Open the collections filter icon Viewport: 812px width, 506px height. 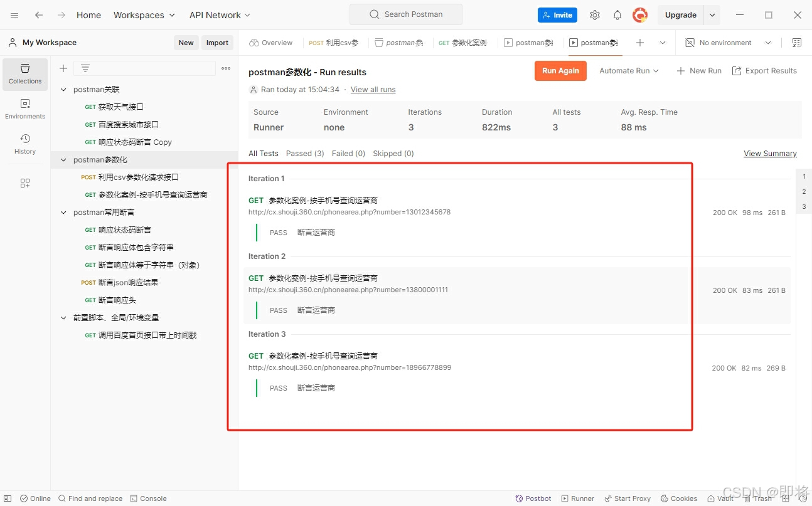click(85, 68)
